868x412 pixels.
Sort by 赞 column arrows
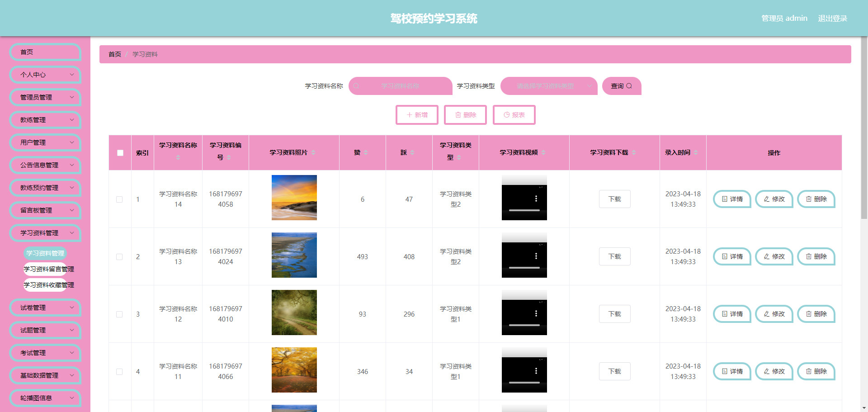pyautogui.click(x=366, y=153)
